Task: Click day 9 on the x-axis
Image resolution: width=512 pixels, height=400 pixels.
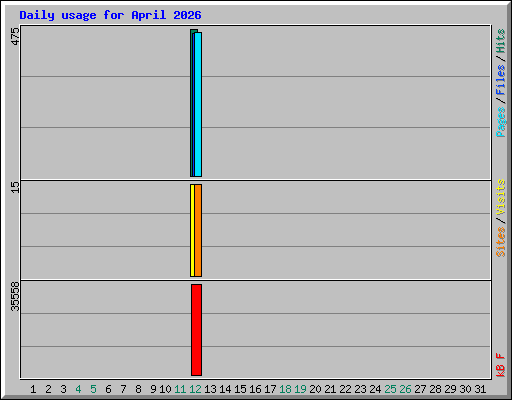Action: 153,389
